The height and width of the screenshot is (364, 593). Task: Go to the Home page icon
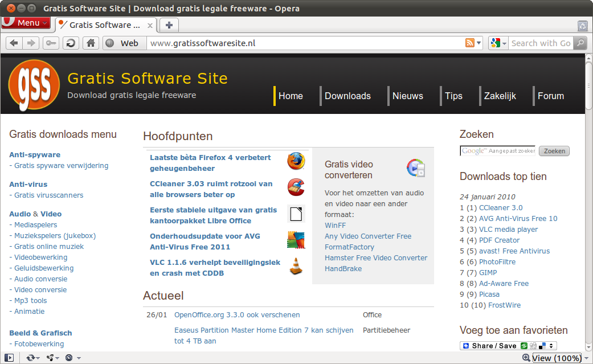tap(90, 43)
